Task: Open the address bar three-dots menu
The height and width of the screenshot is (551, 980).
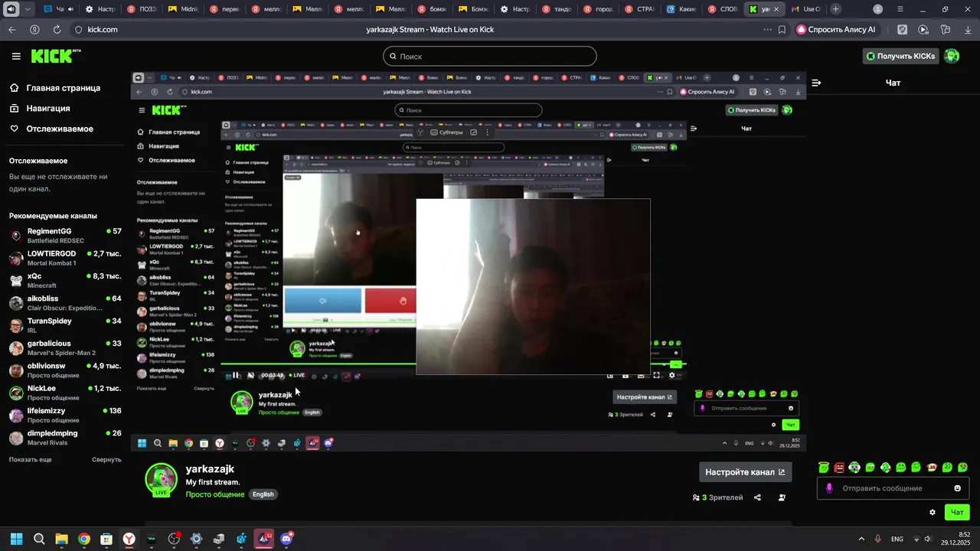Action: [x=767, y=29]
